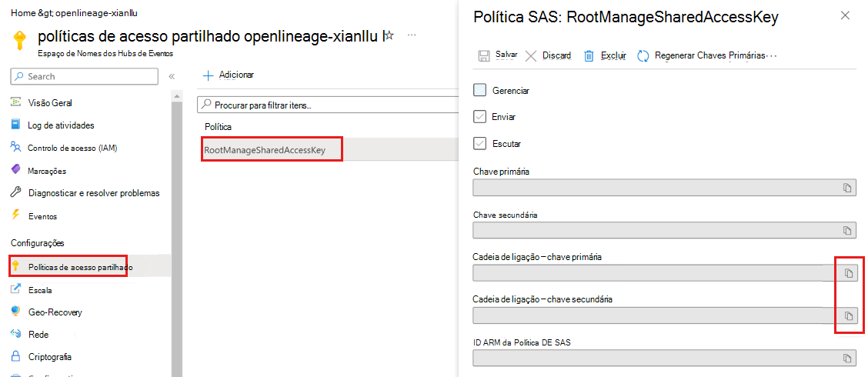Screen dimensions: 868x377
Task: Toggle the Escutar checkbox
Action: pos(480,144)
